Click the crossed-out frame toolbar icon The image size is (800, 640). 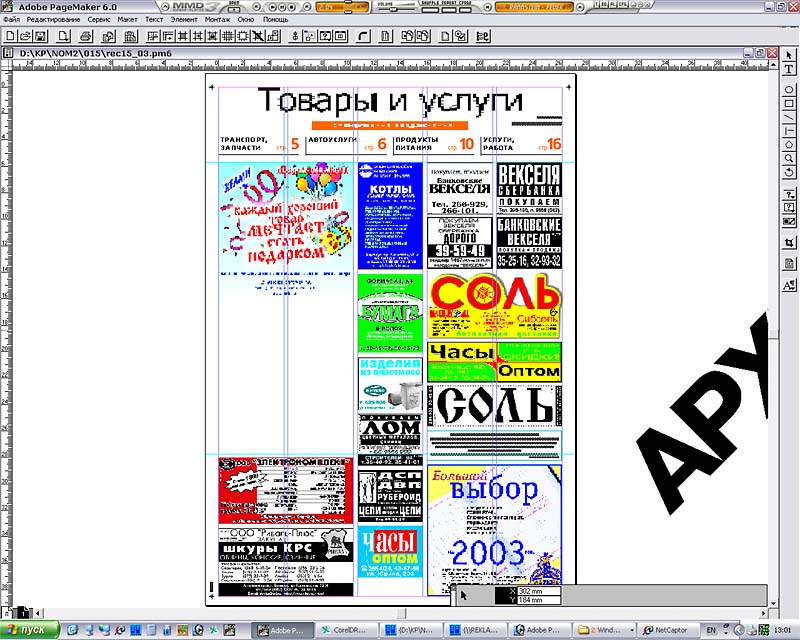[x=259, y=36]
